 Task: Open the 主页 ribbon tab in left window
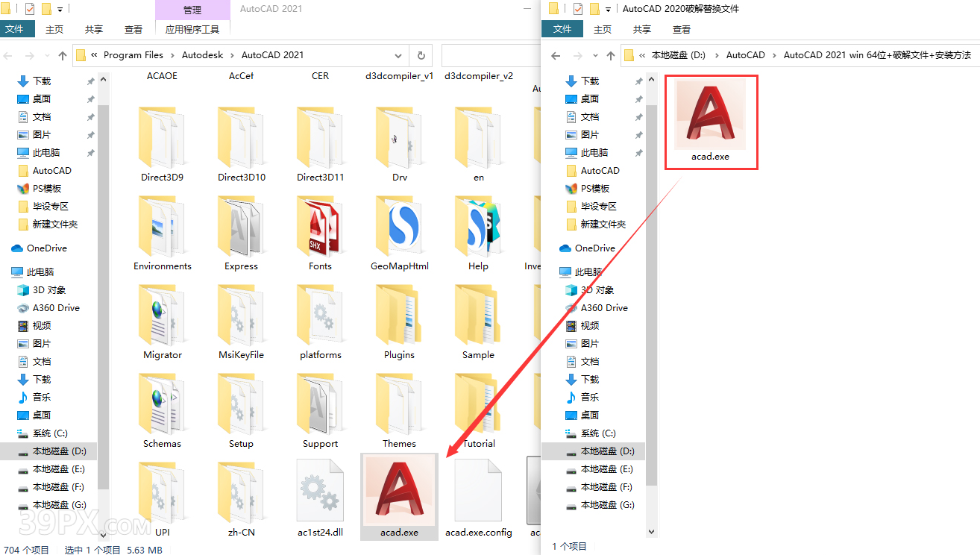[x=54, y=30]
